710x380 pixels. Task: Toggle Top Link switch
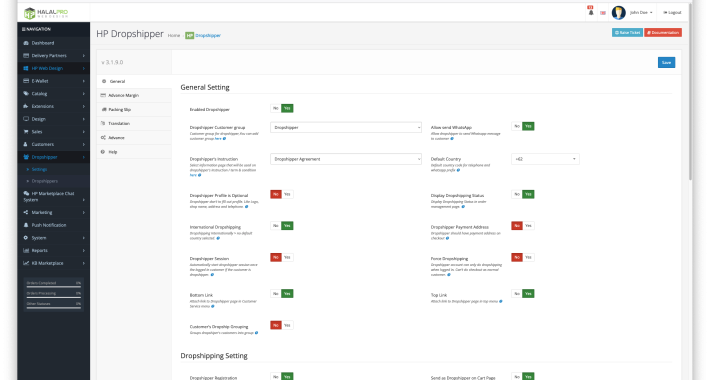coord(523,294)
